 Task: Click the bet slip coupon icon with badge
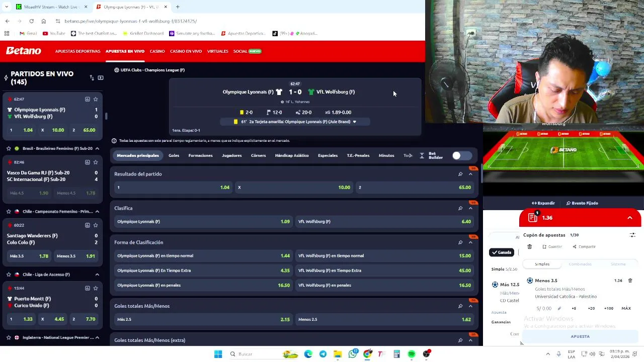point(533,217)
